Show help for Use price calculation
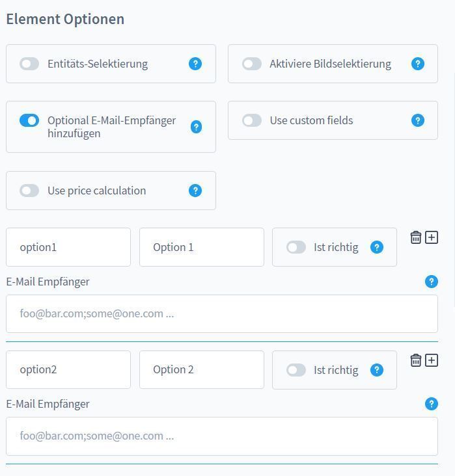This screenshot has height=476, width=455. tap(195, 191)
